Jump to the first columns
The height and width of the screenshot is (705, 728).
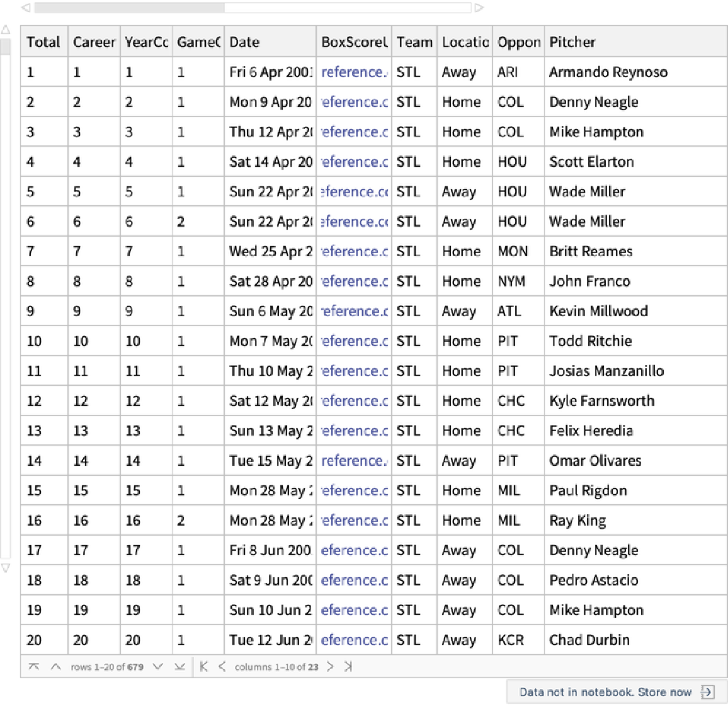point(203,667)
